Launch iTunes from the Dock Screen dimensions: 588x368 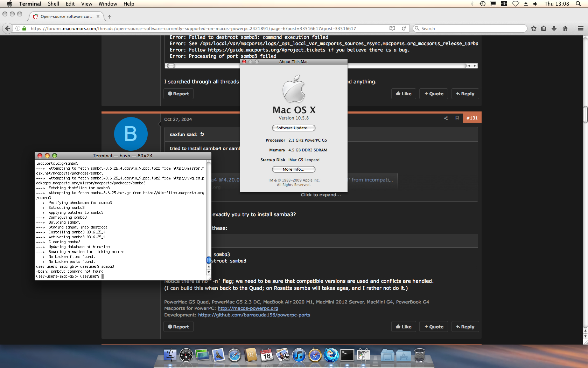[x=299, y=355]
